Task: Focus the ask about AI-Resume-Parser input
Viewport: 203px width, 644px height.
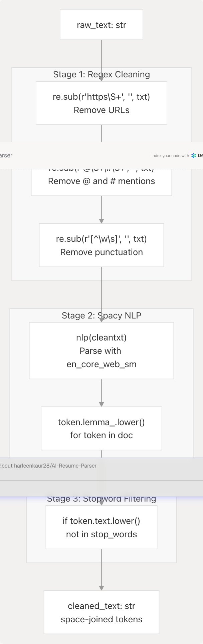Action: pyautogui.click(x=48, y=466)
